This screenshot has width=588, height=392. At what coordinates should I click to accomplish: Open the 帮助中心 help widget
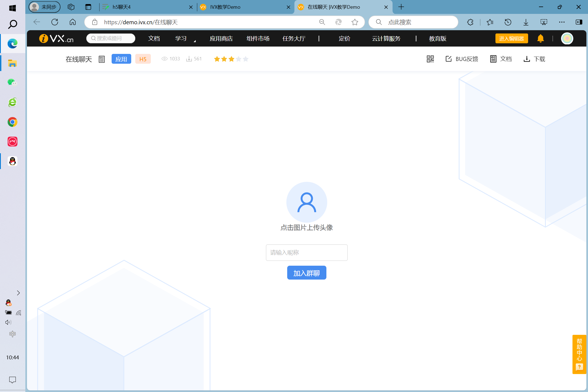pos(579,354)
